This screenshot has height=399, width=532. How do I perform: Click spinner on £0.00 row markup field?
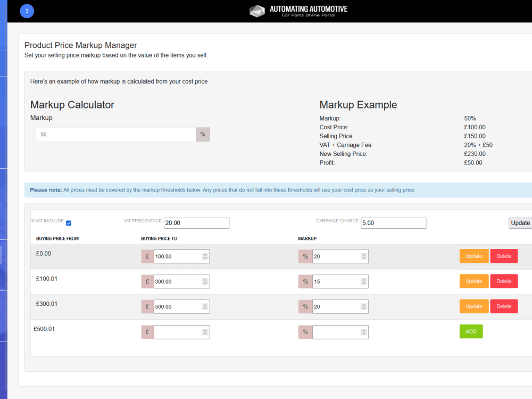click(x=364, y=256)
